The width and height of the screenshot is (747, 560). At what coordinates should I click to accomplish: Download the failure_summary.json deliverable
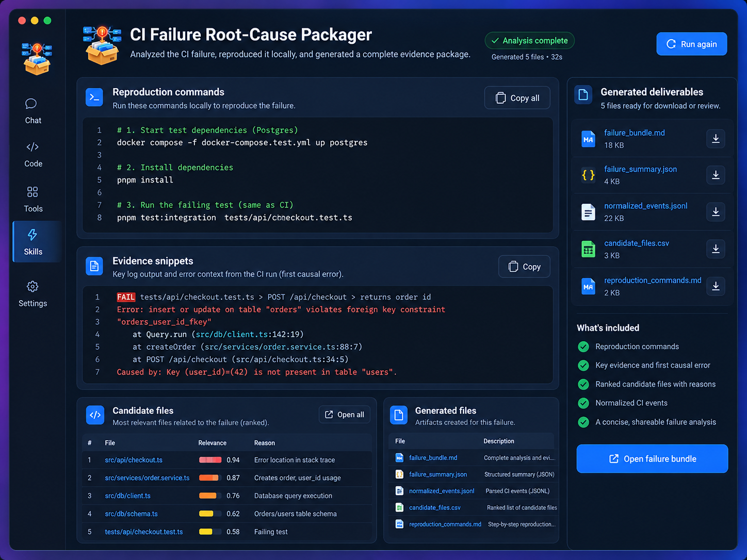click(x=716, y=175)
